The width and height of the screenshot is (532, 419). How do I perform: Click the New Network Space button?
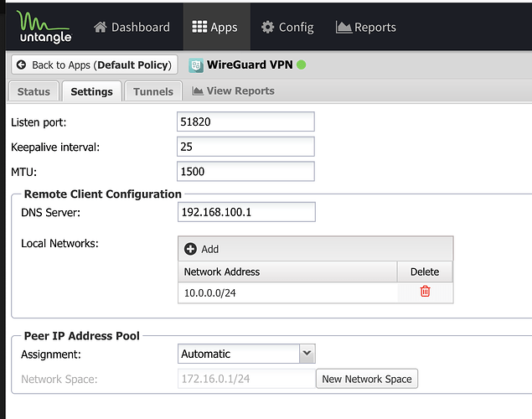pos(367,379)
